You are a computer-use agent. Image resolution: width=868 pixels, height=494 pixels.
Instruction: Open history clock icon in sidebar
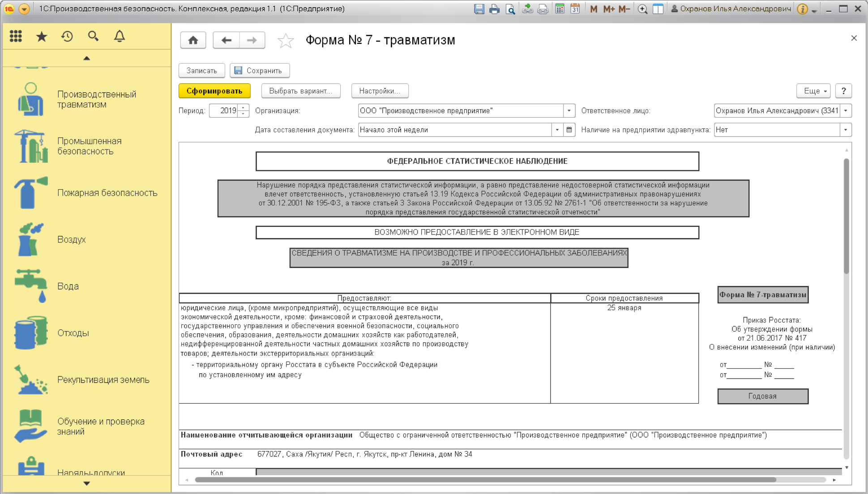point(67,36)
